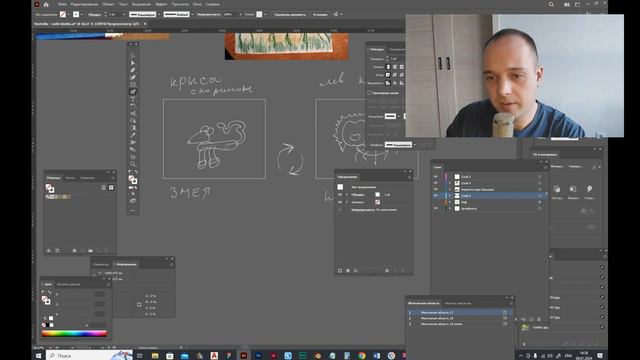Pick a color from the spectrum bar
The width and height of the screenshot is (640, 360).
coord(74,333)
